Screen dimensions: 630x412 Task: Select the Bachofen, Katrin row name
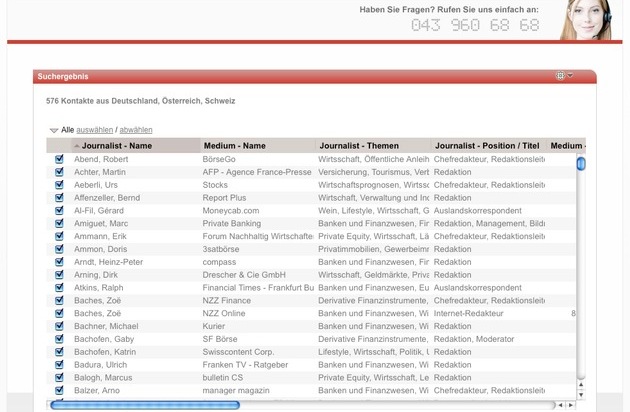106,352
